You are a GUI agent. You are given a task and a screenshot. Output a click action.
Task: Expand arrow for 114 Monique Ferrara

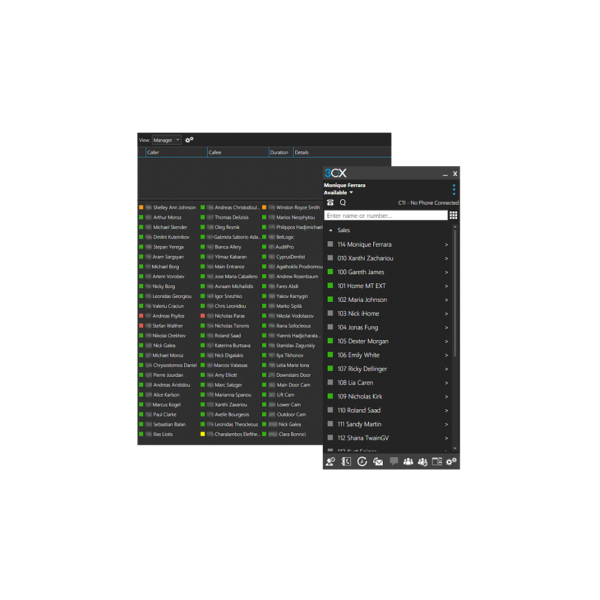446,245
